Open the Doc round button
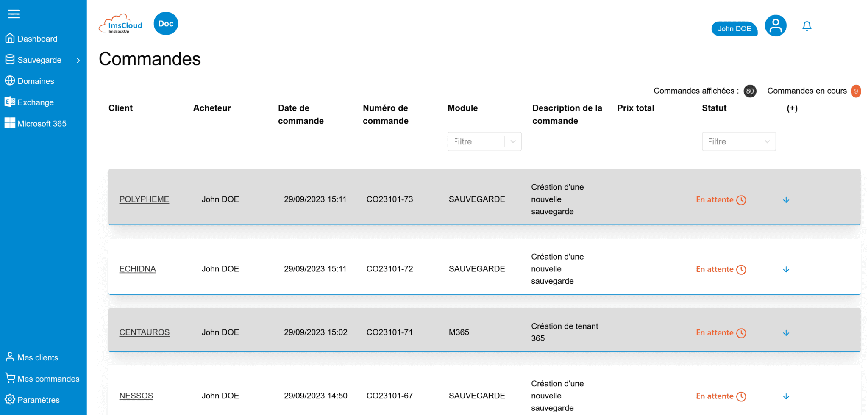 coord(166,24)
